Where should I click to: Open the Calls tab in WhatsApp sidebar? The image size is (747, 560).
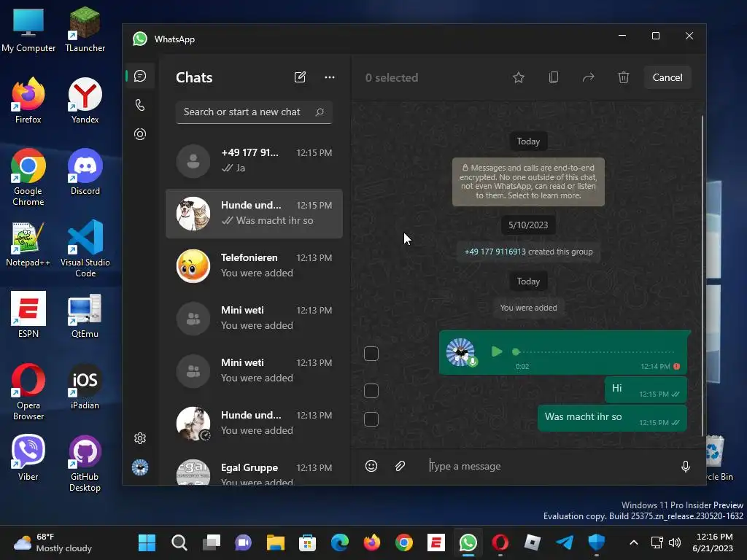click(x=140, y=105)
